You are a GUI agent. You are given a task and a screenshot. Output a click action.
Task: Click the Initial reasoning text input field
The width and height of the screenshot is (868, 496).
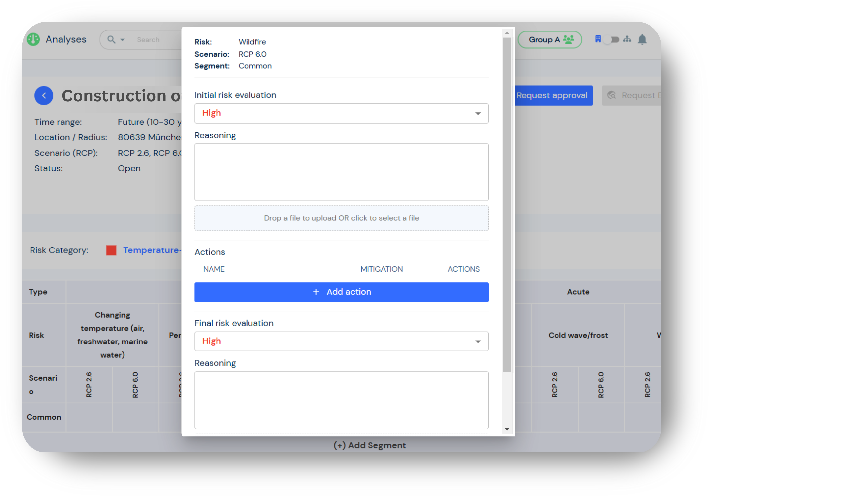(x=341, y=171)
